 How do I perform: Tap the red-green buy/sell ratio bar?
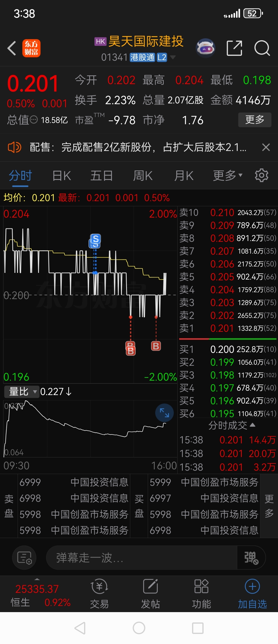228,339
